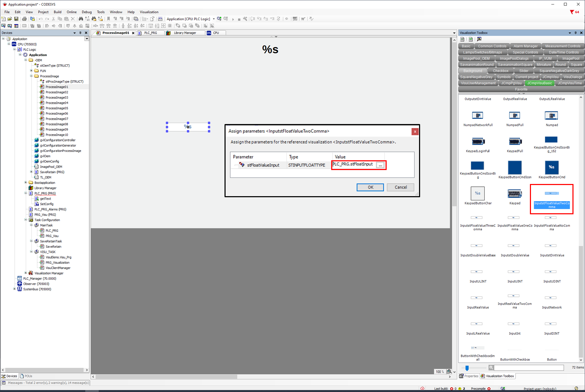Expand the FUN folder in device tree
Screen dimensions: 585x392
pos(31,71)
